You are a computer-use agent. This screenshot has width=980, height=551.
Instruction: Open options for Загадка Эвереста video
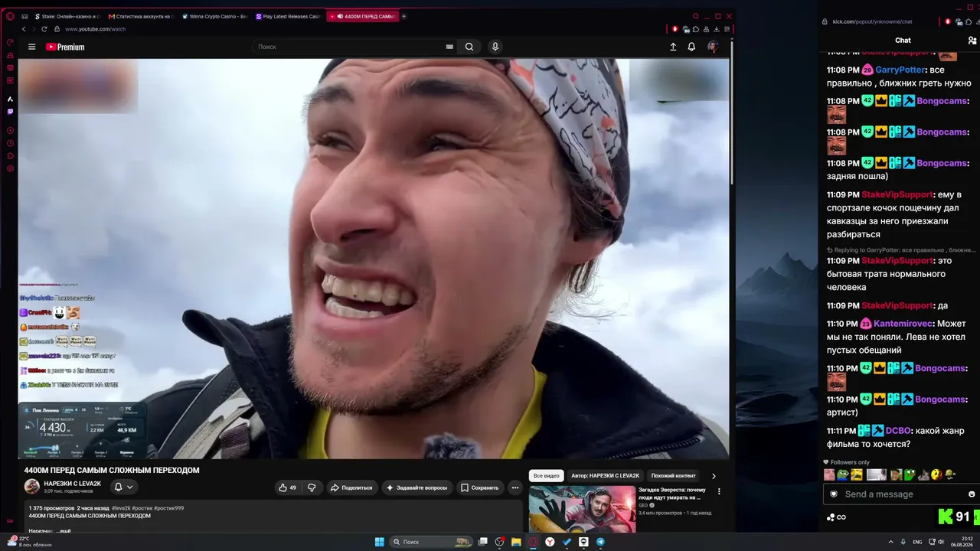(719, 491)
